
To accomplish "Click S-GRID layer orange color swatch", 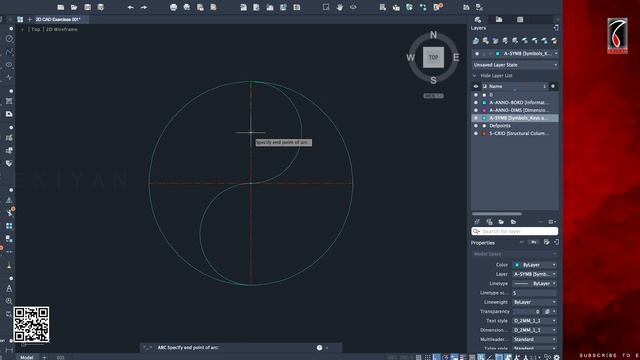I will [484, 133].
